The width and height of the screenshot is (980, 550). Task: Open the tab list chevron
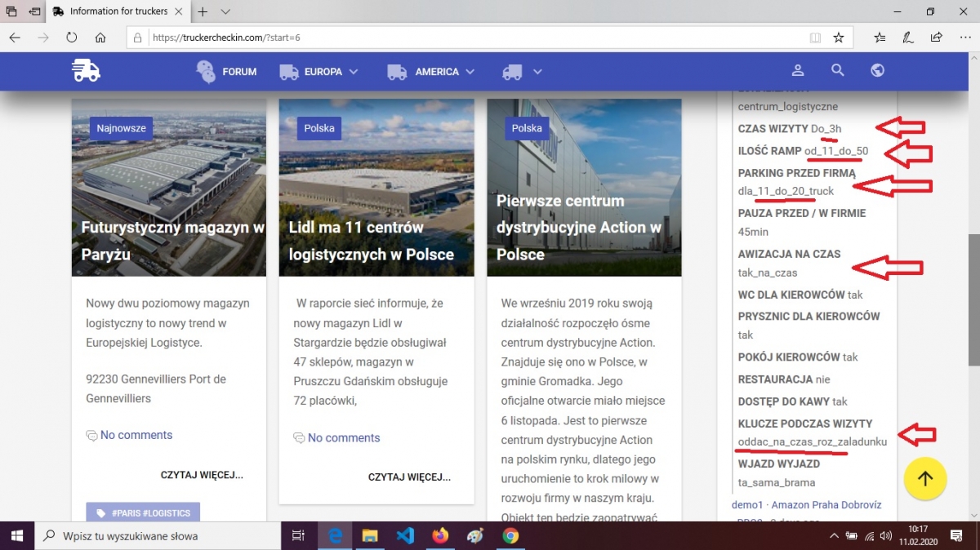225,11
